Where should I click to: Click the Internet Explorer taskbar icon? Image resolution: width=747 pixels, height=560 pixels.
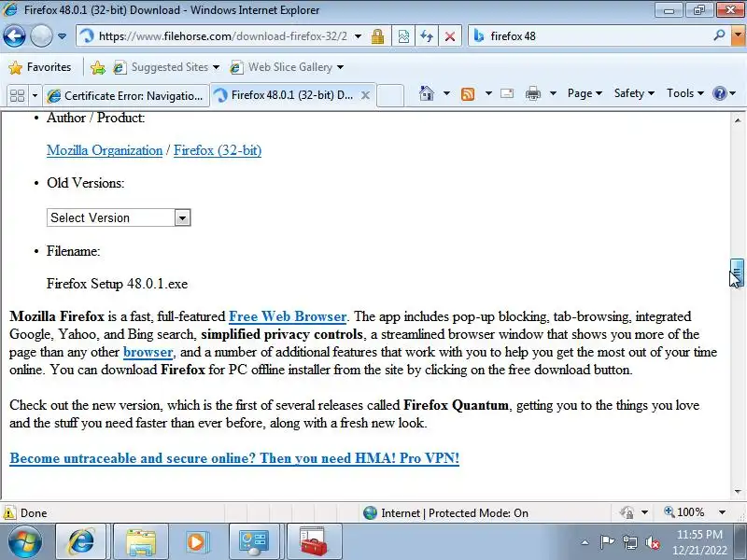81,541
